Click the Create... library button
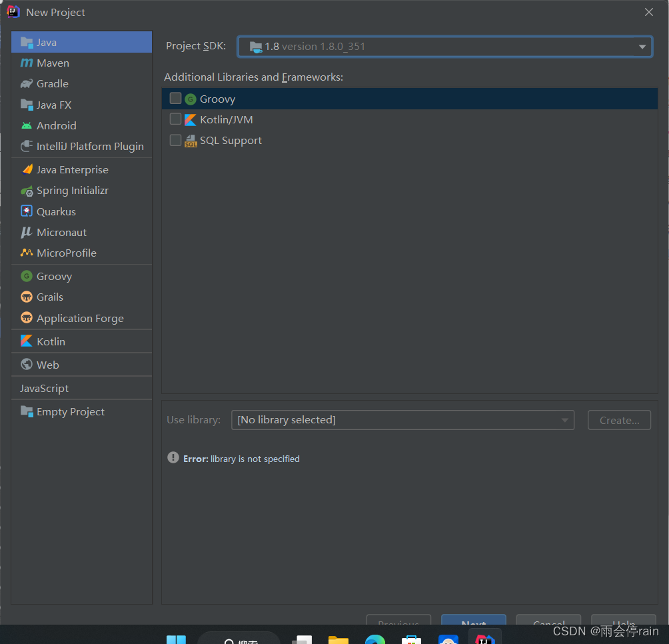This screenshot has height=644, width=669. click(x=619, y=421)
